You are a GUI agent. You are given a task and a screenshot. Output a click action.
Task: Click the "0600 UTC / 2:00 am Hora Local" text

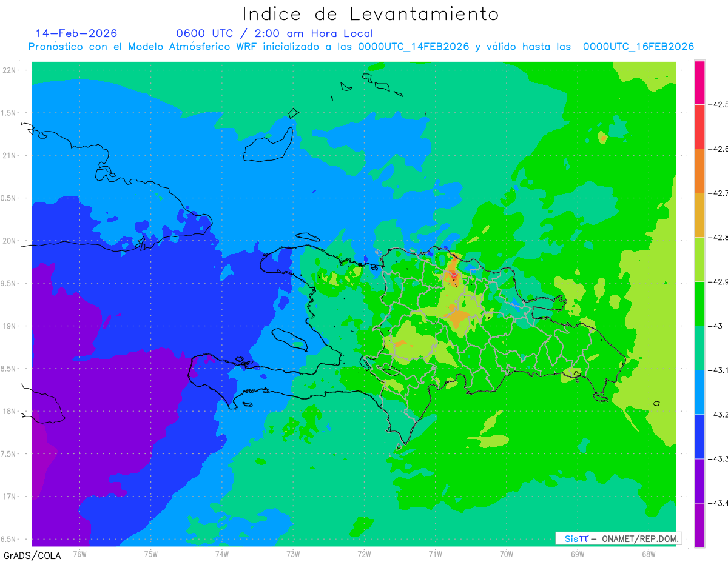point(275,33)
